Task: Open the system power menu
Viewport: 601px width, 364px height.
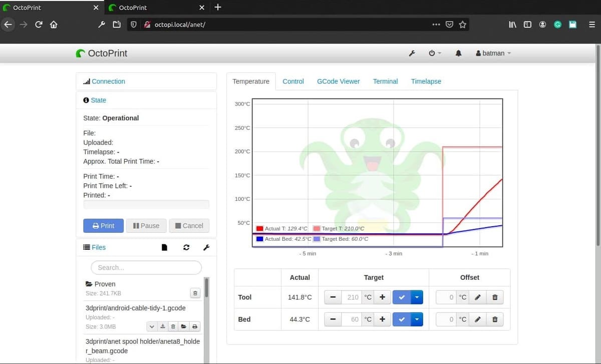Action: [x=435, y=53]
